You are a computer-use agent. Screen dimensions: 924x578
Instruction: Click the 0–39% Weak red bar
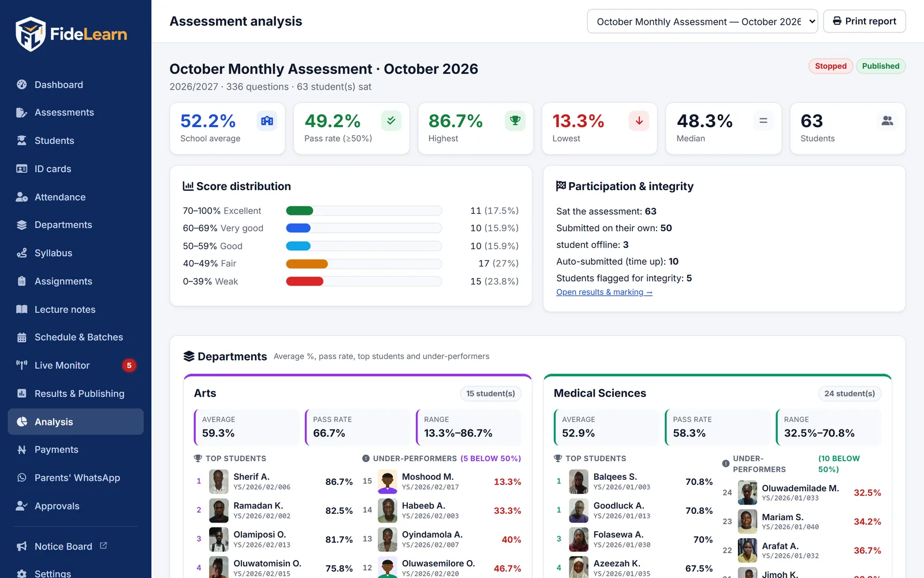pyautogui.click(x=305, y=281)
